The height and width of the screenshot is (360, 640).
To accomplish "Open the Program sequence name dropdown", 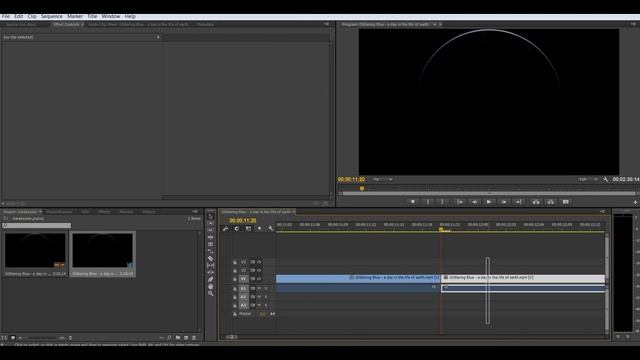I will pos(434,24).
